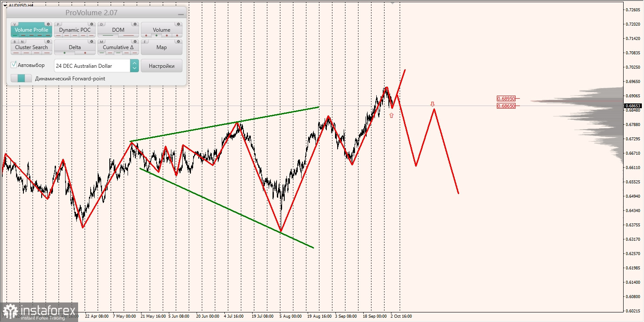The width and height of the screenshot is (644, 322).
Task: Toggle the Volume indicator button
Action: [161, 30]
